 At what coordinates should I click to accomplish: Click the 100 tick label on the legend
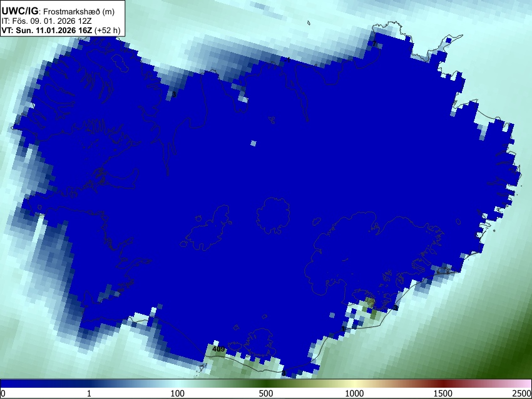pyautogui.click(x=178, y=393)
